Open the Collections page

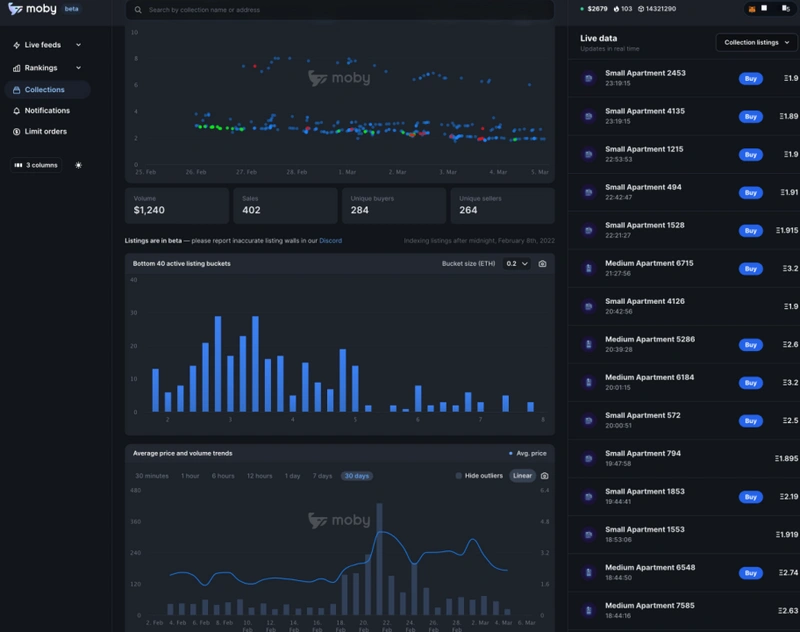pyautogui.click(x=47, y=90)
